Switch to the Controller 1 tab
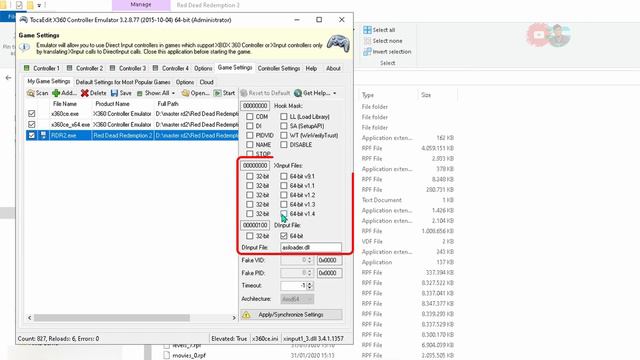This screenshot has height=360, width=640. [x=42, y=68]
